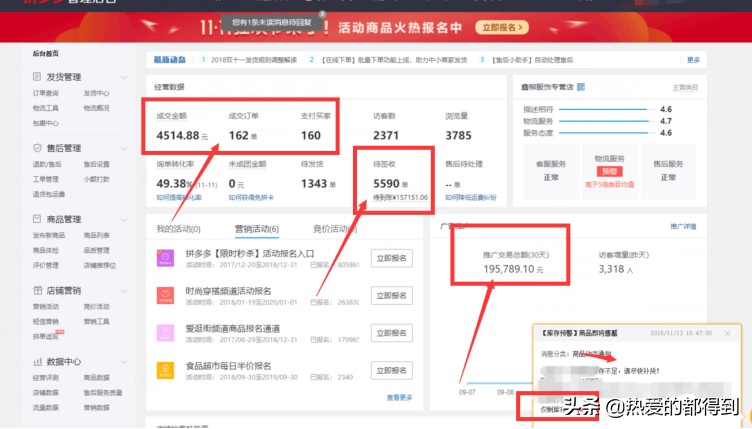Open 售后设置 in the sidebar
Viewport: 752px width, 429px height.
pyautogui.click(x=96, y=164)
